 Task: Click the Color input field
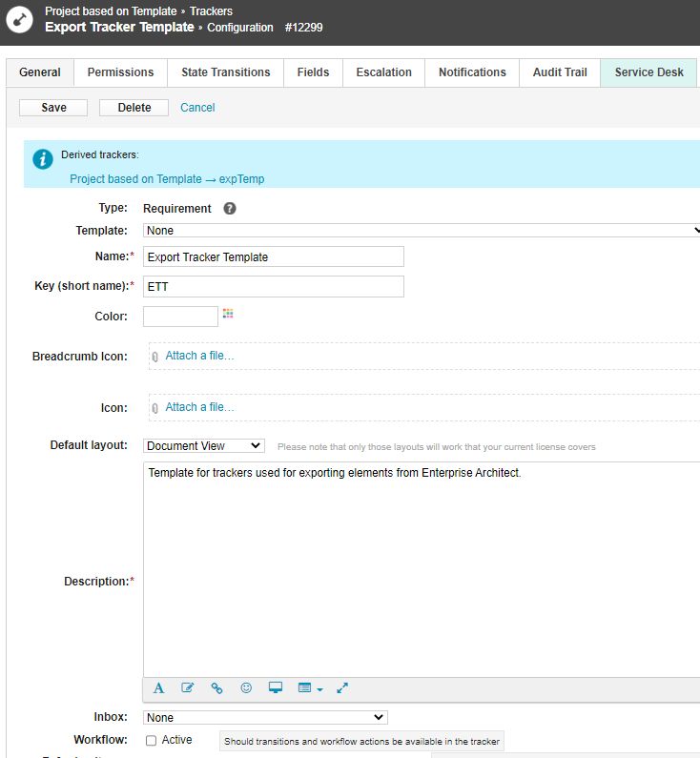(180, 317)
